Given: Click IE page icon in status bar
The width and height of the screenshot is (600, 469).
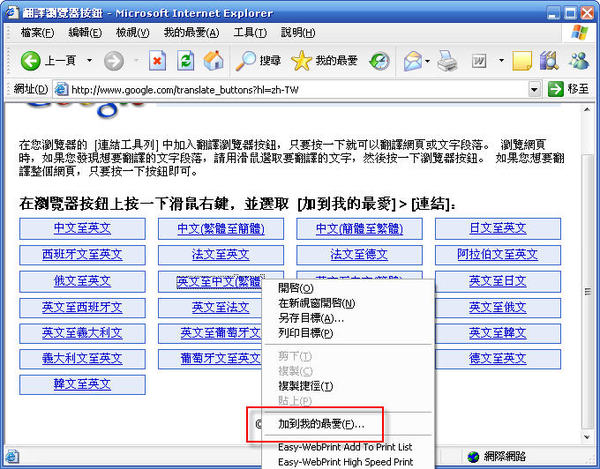Looking at the screenshot, I should (12, 456).
